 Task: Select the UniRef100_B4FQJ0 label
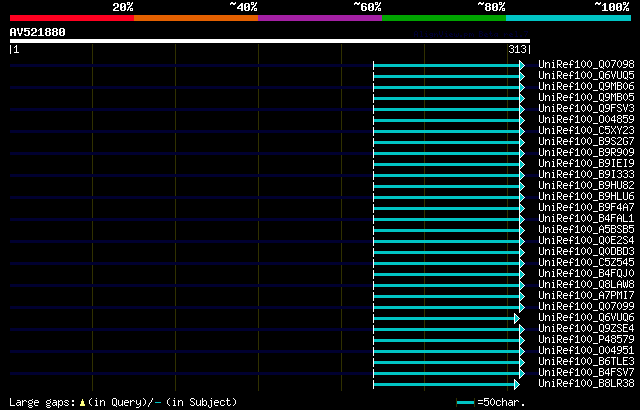pyautogui.click(x=586, y=274)
